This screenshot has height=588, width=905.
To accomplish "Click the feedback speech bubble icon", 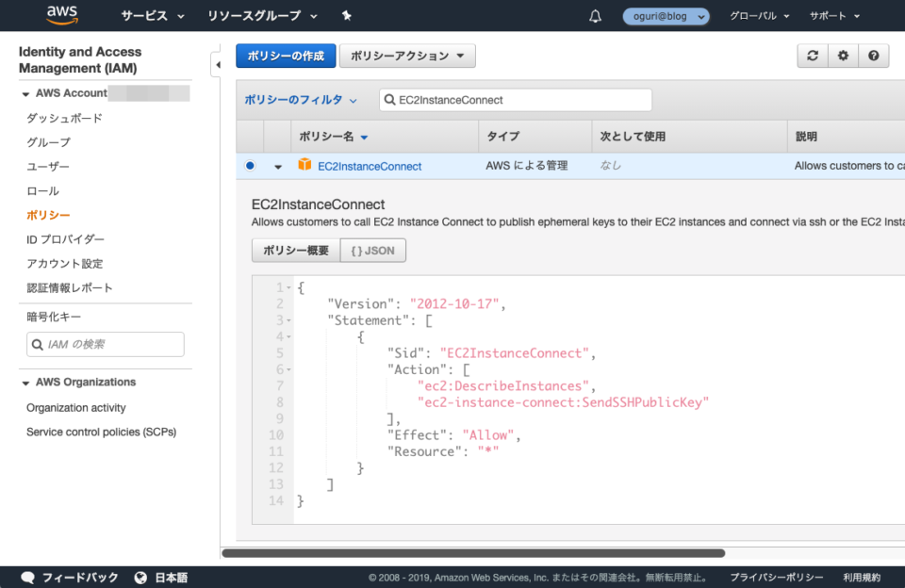I will coord(27,578).
